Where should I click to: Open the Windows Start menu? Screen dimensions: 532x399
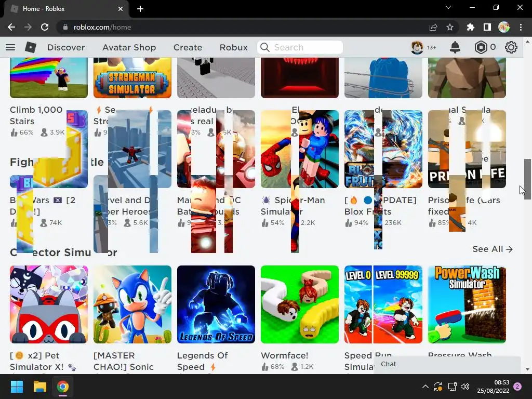click(17, 387)
